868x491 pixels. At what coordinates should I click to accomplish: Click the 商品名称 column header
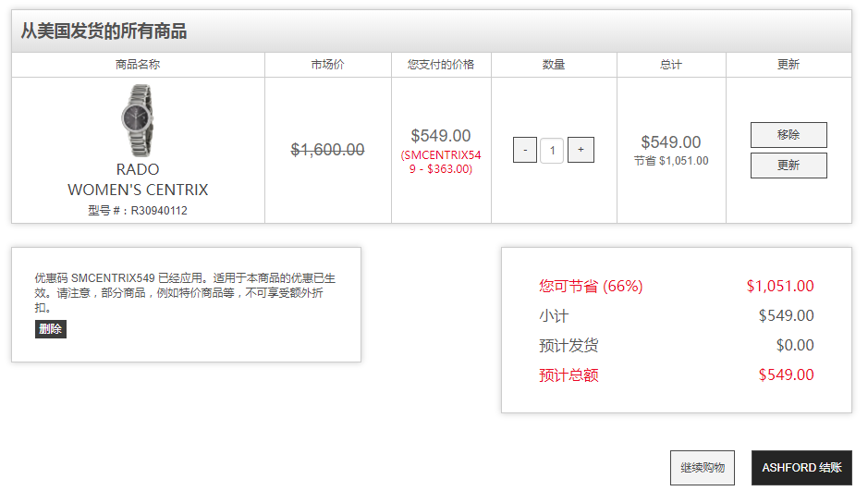tap(138, 64)
